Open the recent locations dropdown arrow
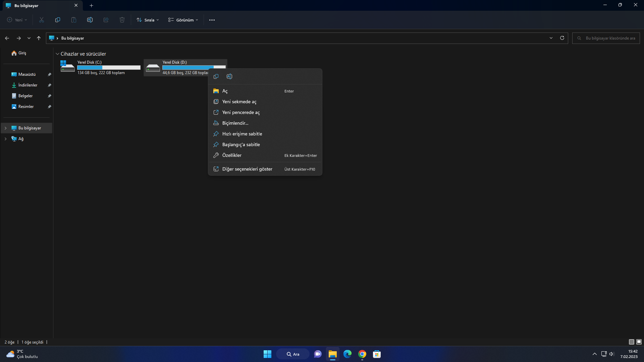The image size is (644, 362). pyautogui.click(x=29, y=38)
